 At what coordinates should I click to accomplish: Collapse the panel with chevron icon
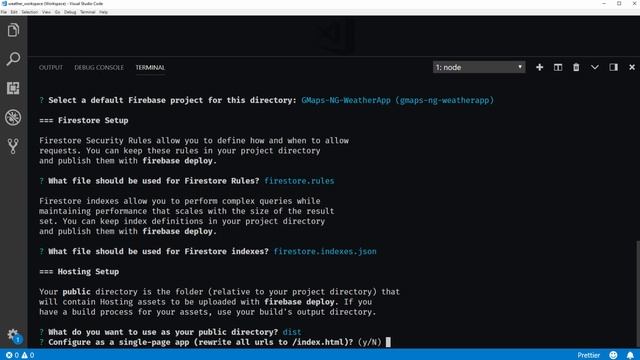pos(595,67)
